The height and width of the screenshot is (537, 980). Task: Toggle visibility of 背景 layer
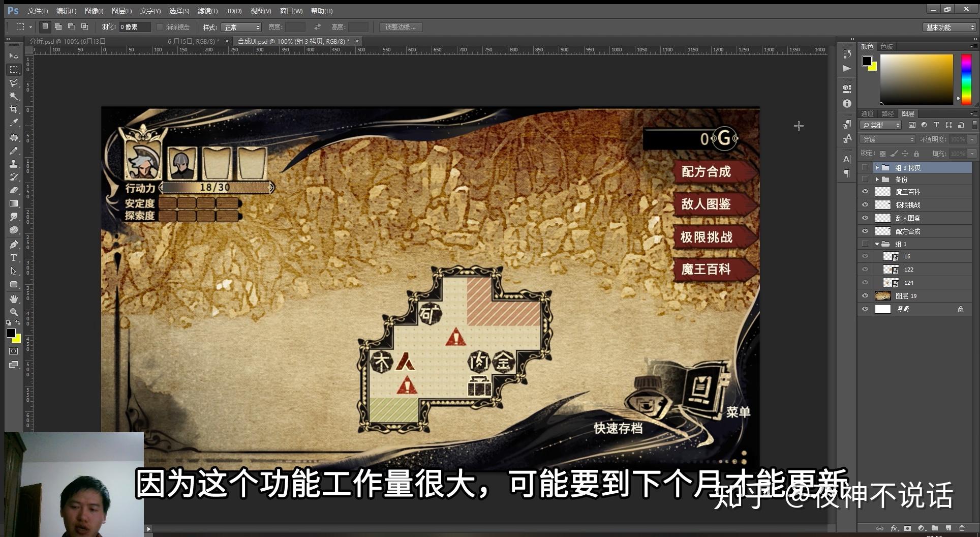pos(865,309)
